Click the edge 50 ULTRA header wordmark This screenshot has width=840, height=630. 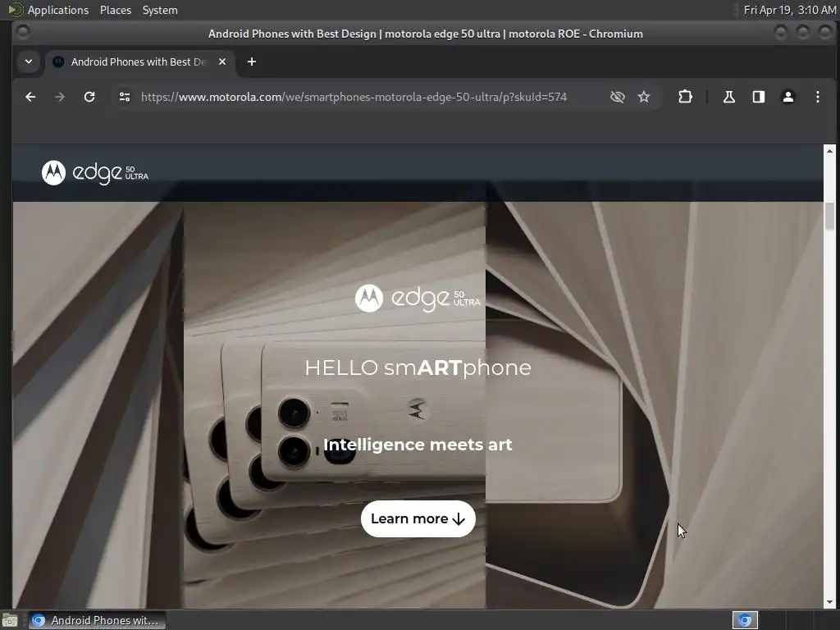pyautogui.click(x=111, y=173)
